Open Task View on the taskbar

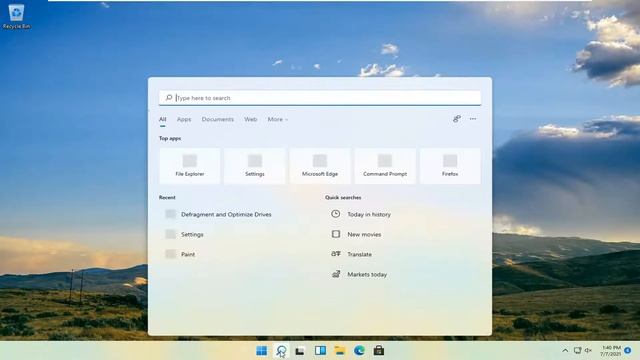click(x=300, y=351)
